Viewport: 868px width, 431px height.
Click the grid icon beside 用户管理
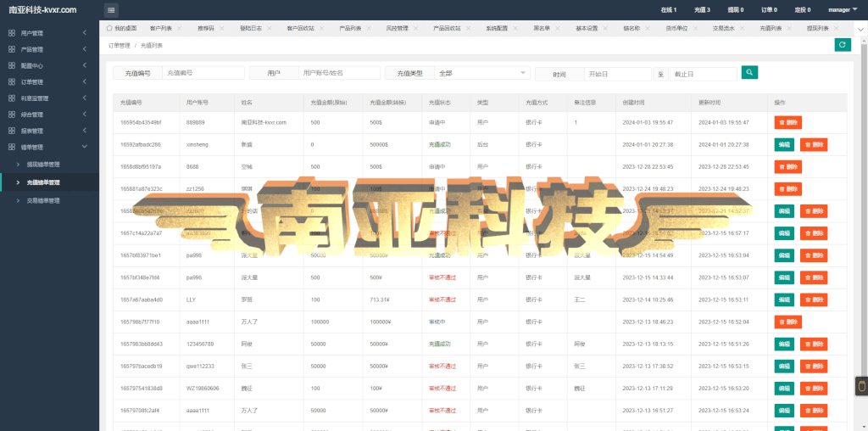pyautogui.click(x=12, y=33)
